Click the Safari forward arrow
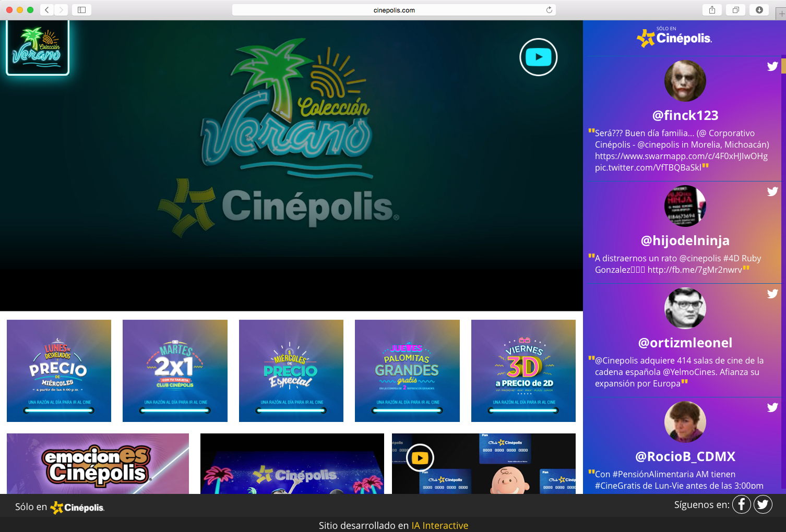786x532 pixels. pyautogui.click(x=61, y=9)
